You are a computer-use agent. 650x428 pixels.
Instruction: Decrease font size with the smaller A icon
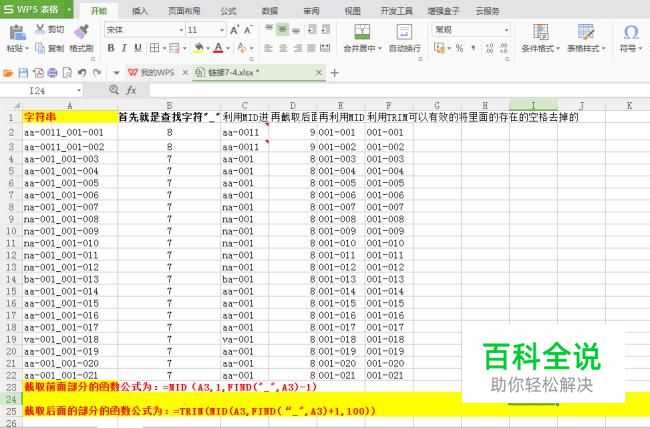248,30
